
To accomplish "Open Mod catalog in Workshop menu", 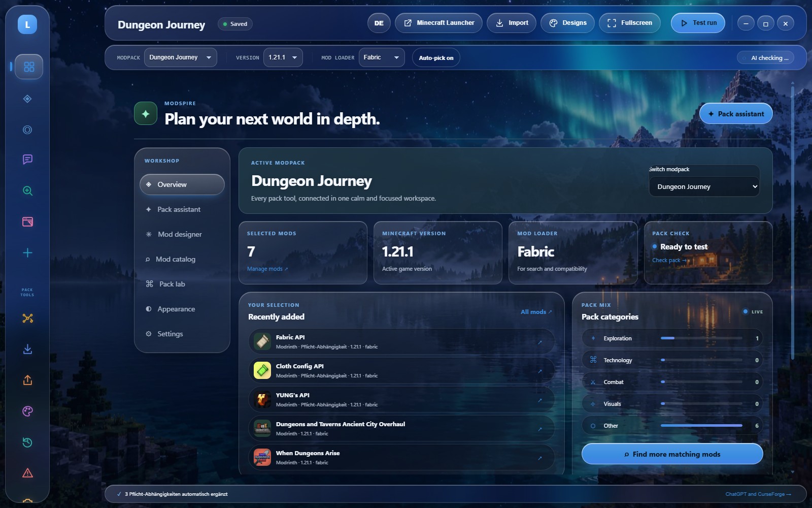I will (182, 259).
